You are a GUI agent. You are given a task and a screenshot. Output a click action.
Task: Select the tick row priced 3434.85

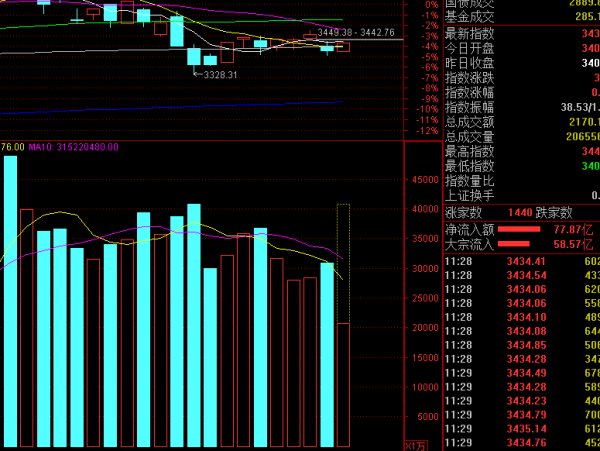point(520,345)
